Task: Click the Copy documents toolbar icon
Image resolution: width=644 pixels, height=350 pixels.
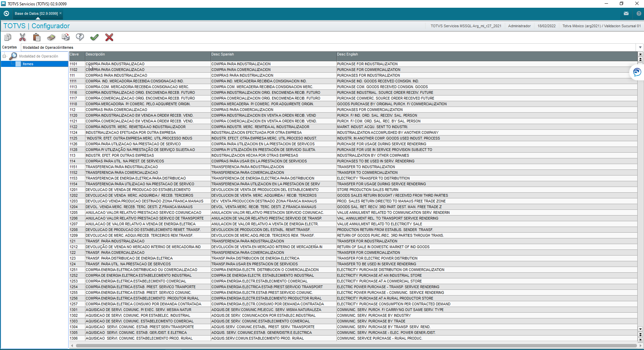Action: click(8, 37)
